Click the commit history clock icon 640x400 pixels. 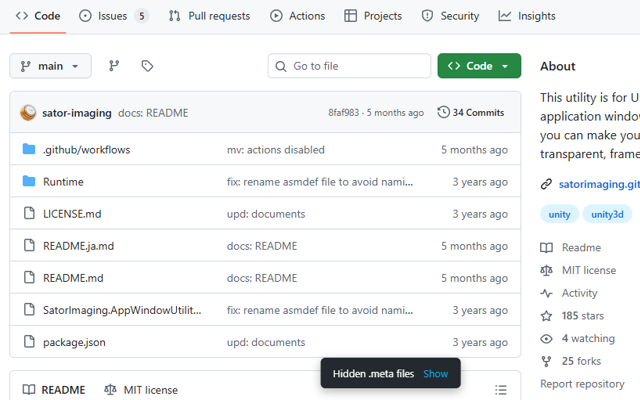443,113
